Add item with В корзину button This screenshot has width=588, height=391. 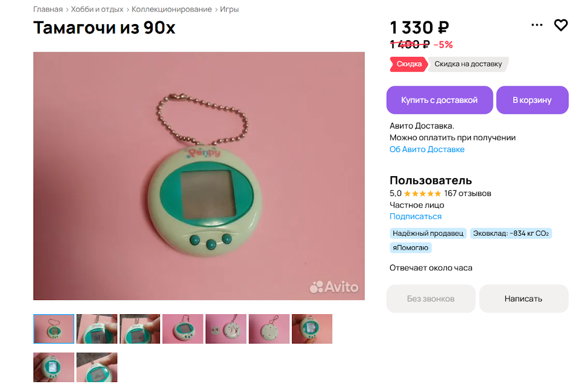click(x=532, y=100)
